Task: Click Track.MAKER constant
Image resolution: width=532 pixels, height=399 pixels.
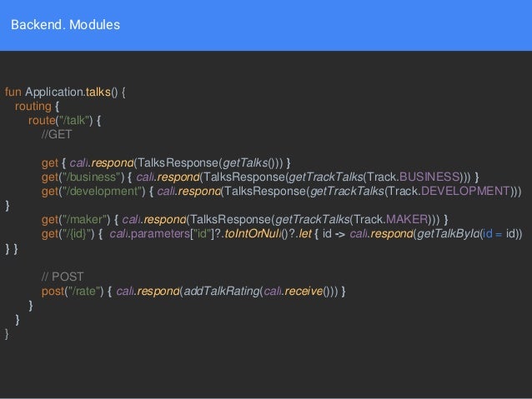Action: click(390, 219)
